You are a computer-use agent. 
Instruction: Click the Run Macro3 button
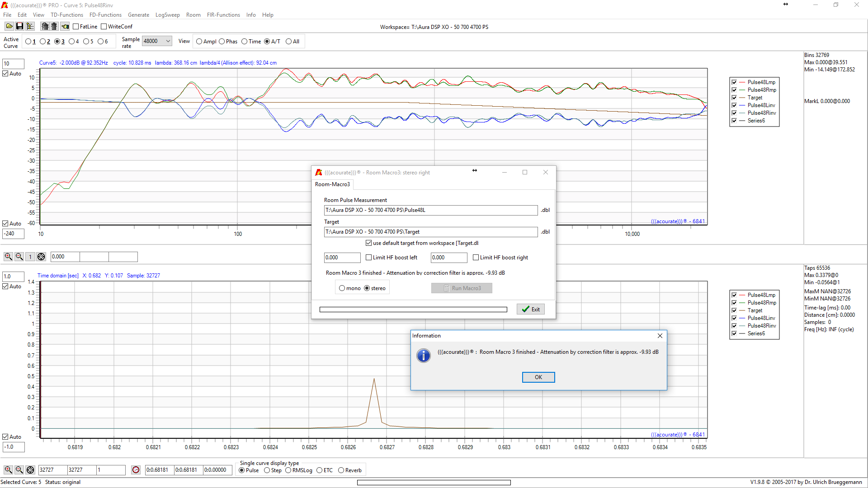click(462, 288)
